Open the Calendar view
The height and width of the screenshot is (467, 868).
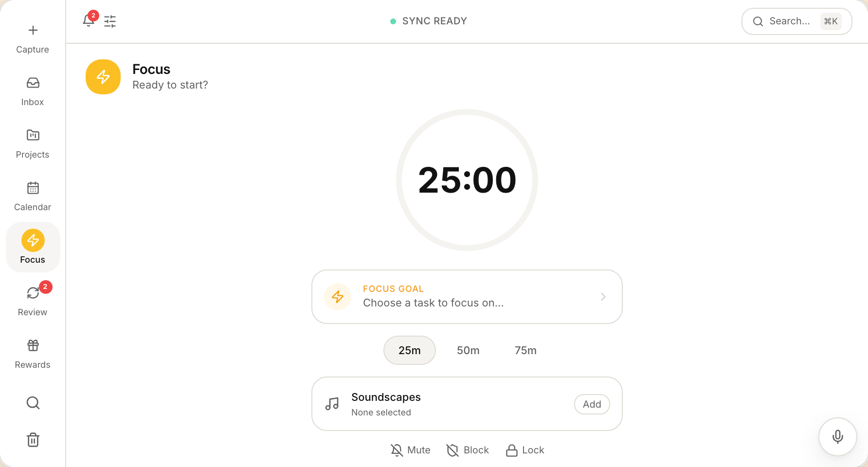click(x=33, y=197)
